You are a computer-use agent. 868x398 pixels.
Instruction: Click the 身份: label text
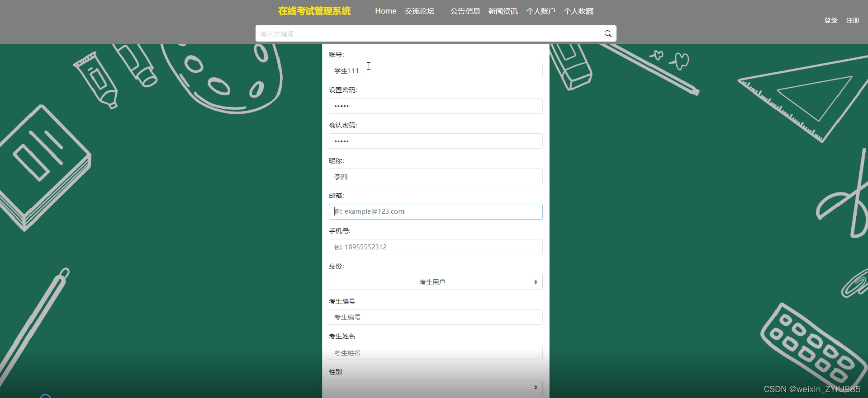pos(337,266)
